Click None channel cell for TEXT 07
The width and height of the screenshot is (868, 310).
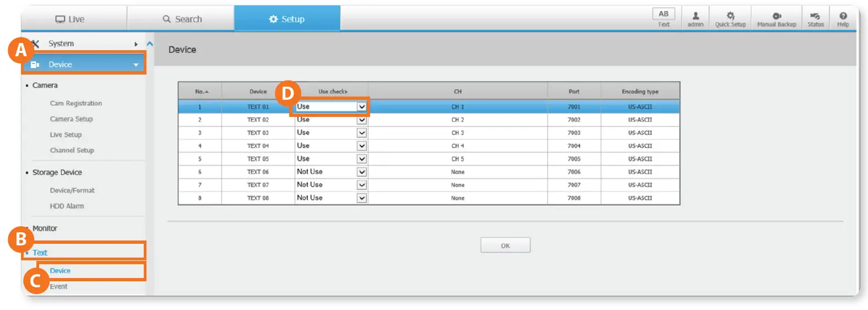pyautogui.click(x=458, y=185)
